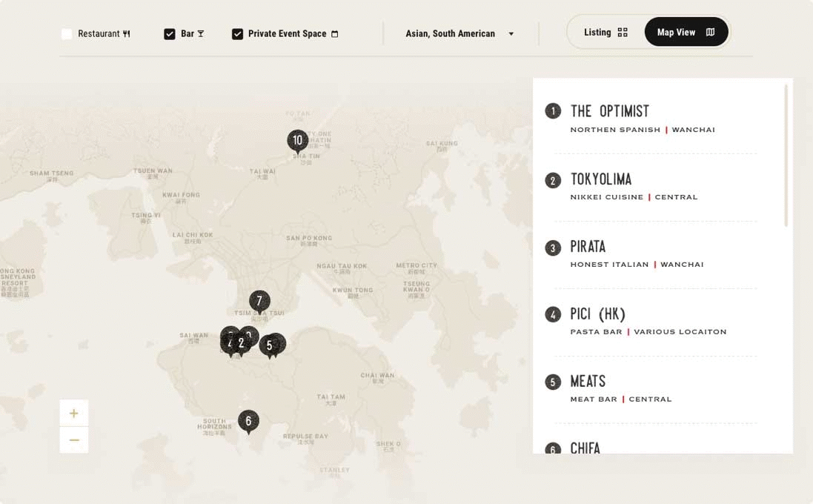This screenshot has width=813, height=504.
Task: Zoom in the map with plus button
Action: [x=73, y=414]
